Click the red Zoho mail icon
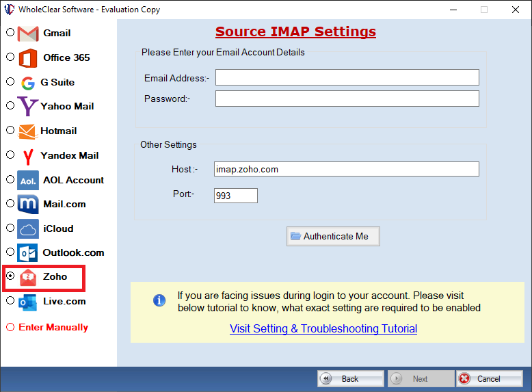The width and height of the screenshot is (532, 392). (28, 278)
